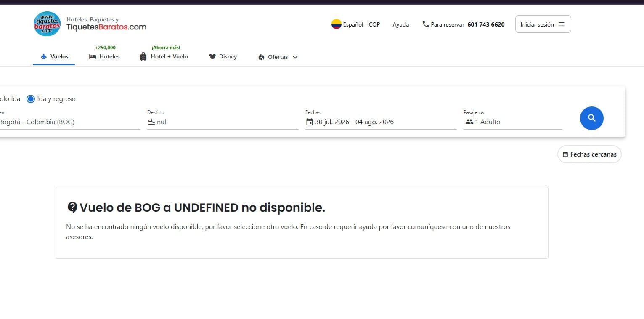Click the question mark icon in error message
This screenshot has width=644, height=319.
(72, 207)
